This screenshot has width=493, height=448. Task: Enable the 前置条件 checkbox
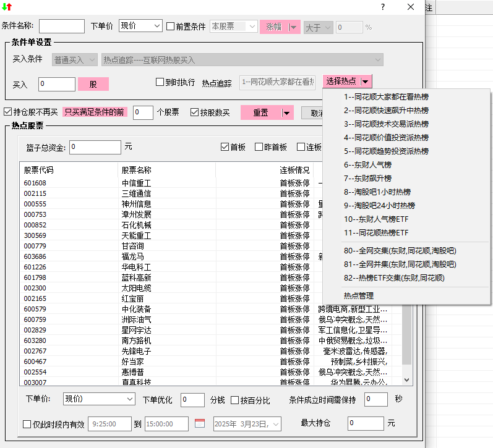pyautogui.click(x=171, y=27)
